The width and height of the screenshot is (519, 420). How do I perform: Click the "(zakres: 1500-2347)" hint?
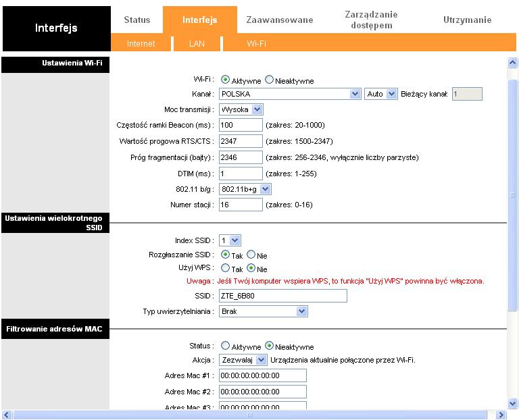[x=299, y=141]
